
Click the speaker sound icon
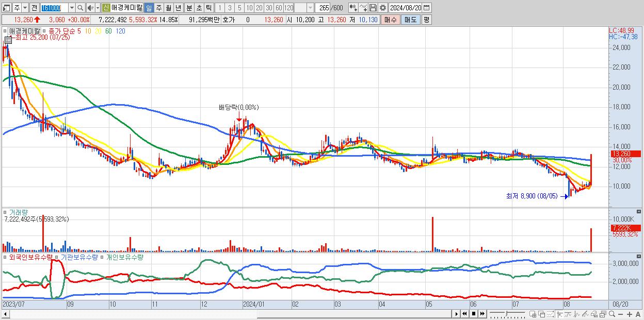[x=90, y=8]
